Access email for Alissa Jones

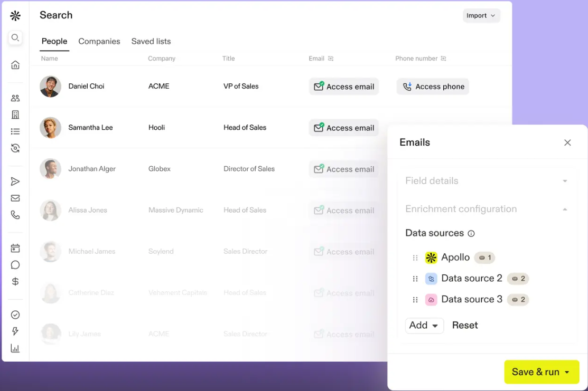[x=344, y=210]
